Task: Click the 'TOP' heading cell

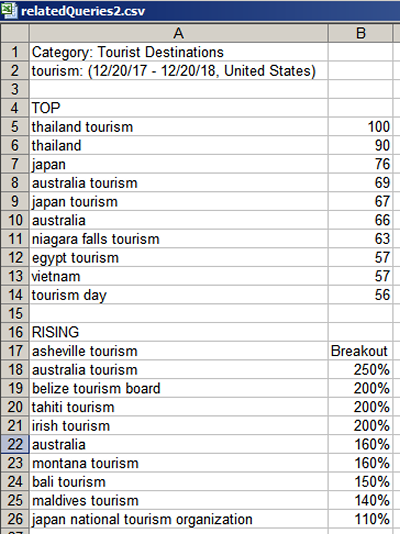Action: tap(178, 108)
